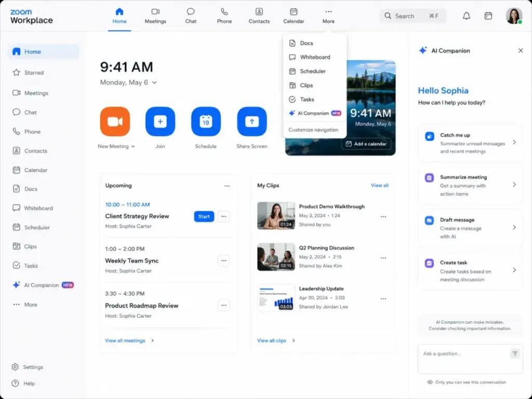Start the Client Strategy Review meeting
This screenshot has height=399, width=532.
(x=204, y=217)
